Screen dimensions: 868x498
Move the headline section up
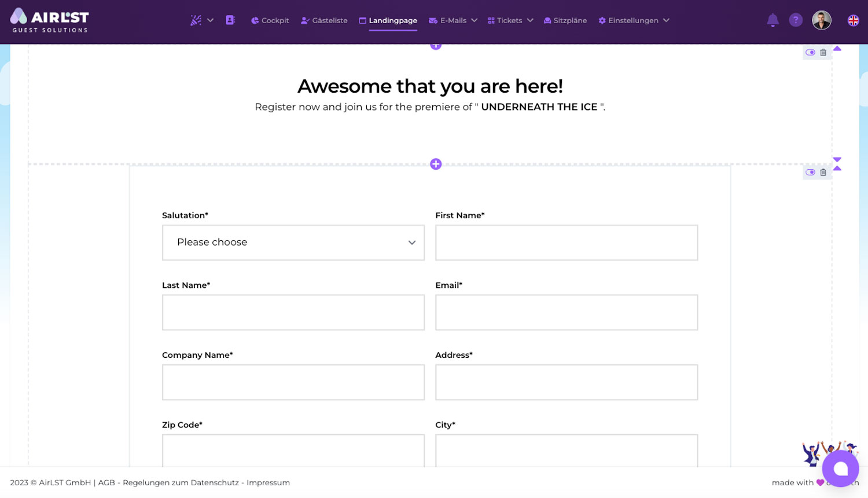click(x=837, y=49)
